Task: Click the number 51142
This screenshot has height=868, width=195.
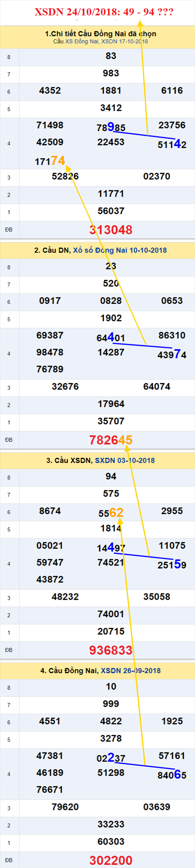Action: coord(172,144)
